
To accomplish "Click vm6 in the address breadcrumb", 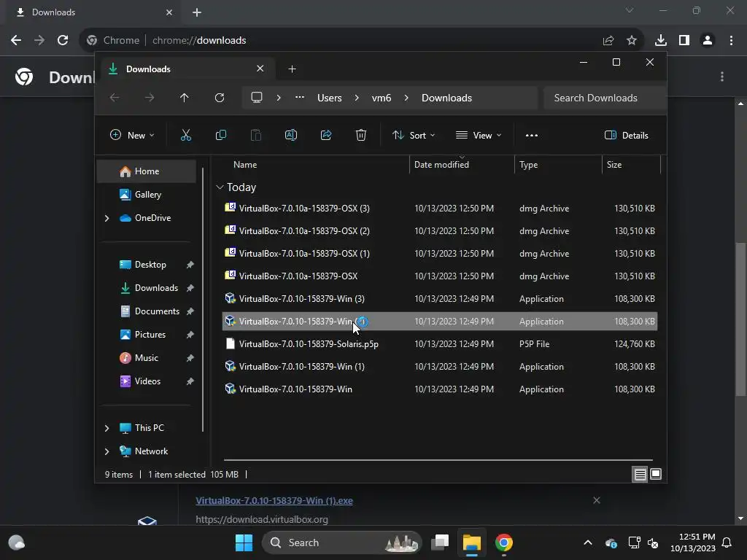I will click(x=381, y=98).
